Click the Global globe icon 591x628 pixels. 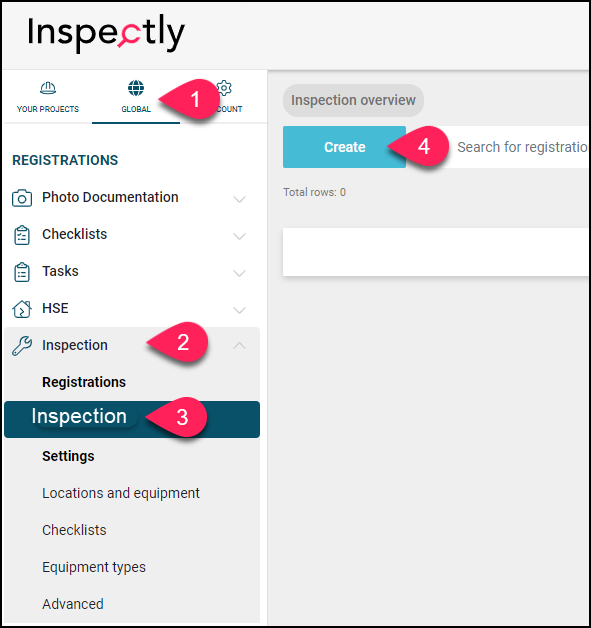[136, 88]
